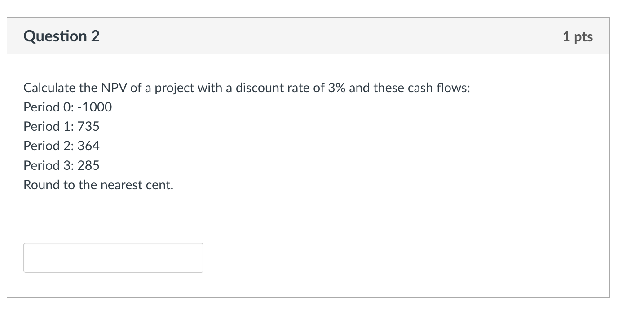Viewport: 644px width, 311px height.
Task: Select the Period 3 cash flow line
Action: pyautogui.click(x=61, y=165)
